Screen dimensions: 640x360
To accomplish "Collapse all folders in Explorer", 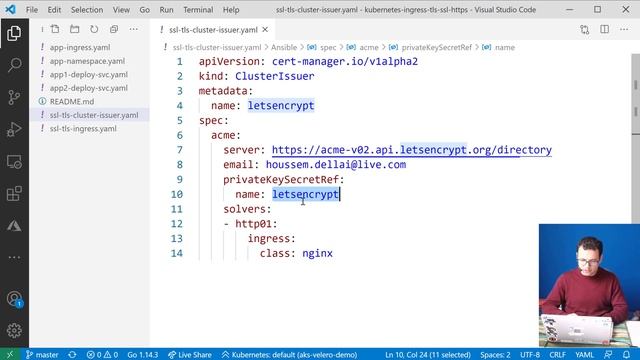I will click(114, 29).
